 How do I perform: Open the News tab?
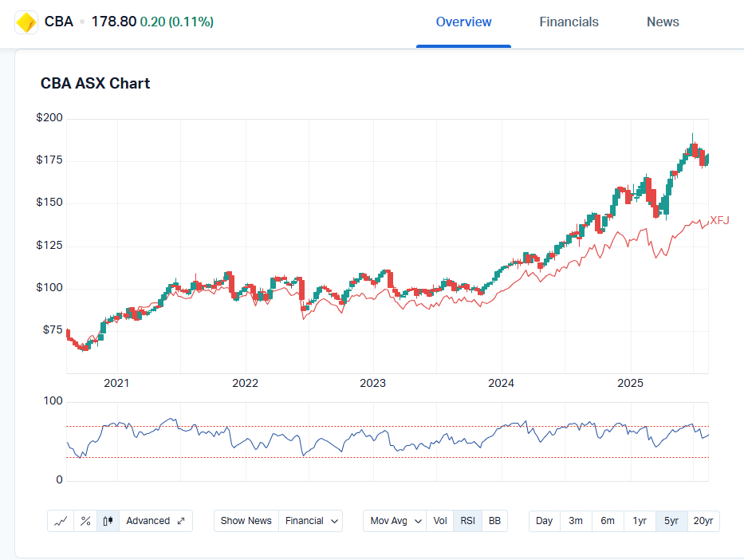(663, 22)
